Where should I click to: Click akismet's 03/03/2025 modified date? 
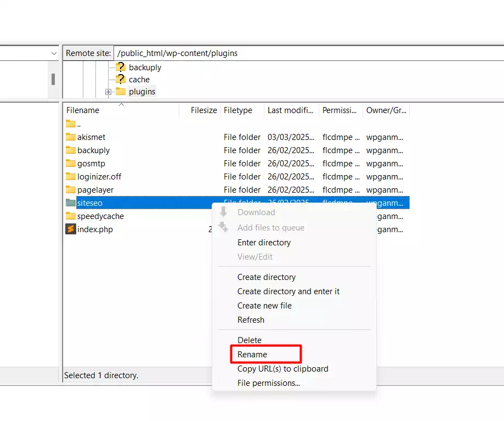[291, 137]
